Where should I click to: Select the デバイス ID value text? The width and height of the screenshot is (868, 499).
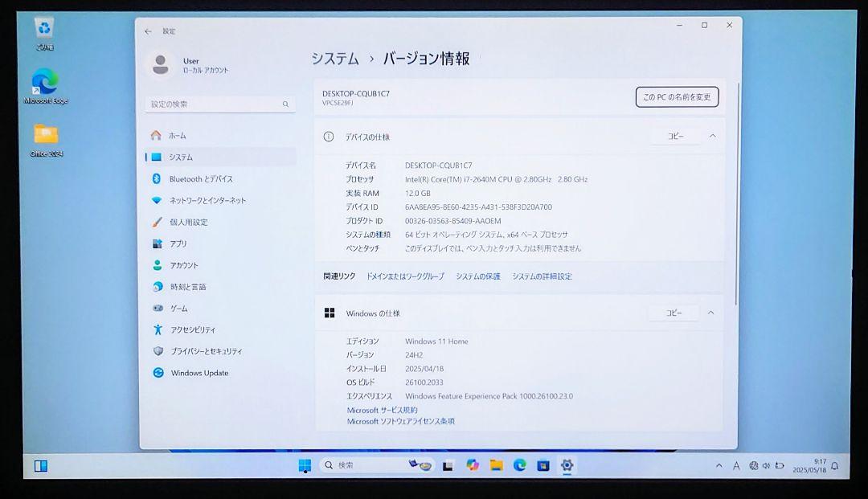(x=478, y=207)
